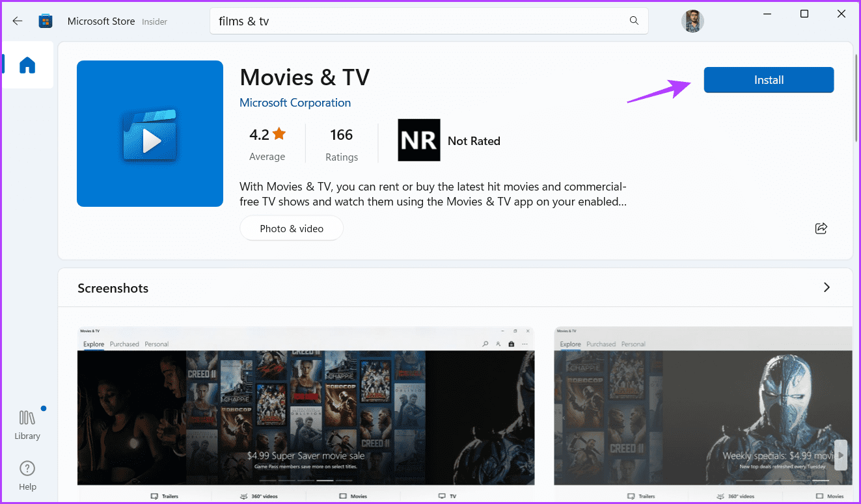Viewport: 861px width, 504px height.
Task: Click the Microsoft Store logo icon
Action: [46, 21]
